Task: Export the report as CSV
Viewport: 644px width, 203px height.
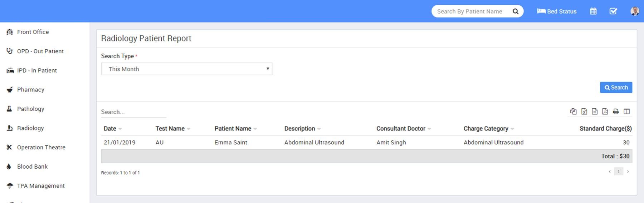Action: 595,112
